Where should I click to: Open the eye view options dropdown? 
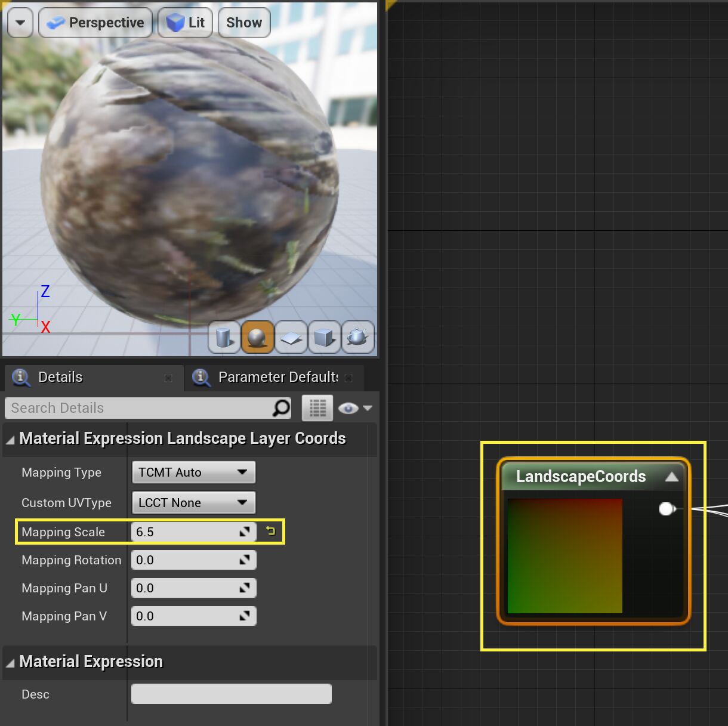354,408
